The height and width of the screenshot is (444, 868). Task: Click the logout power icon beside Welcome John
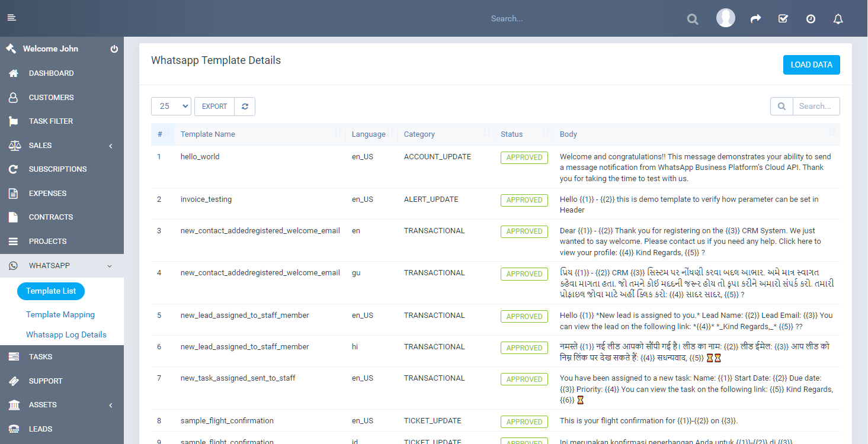click(x=114, y=49)
